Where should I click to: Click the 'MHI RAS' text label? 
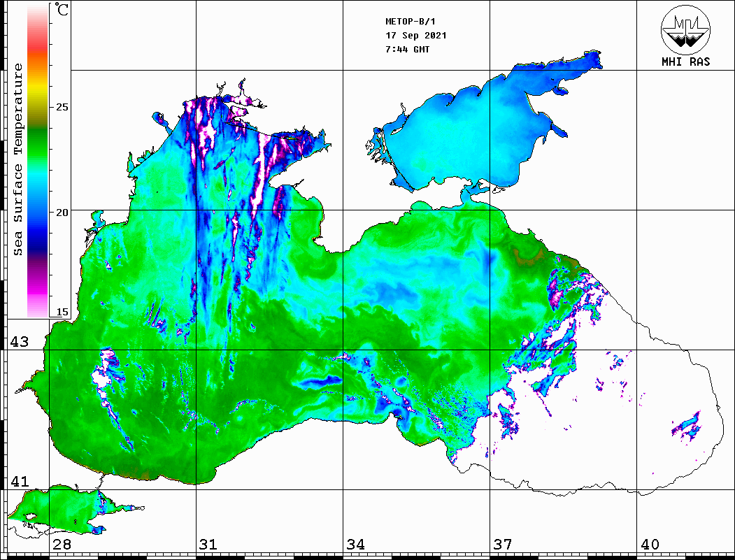tap(685, 62)
